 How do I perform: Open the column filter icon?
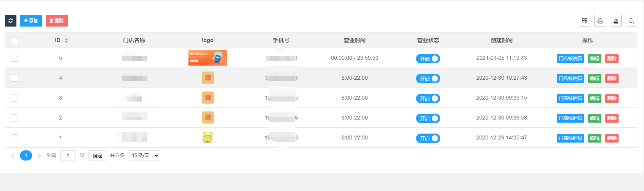click(585, 21)
